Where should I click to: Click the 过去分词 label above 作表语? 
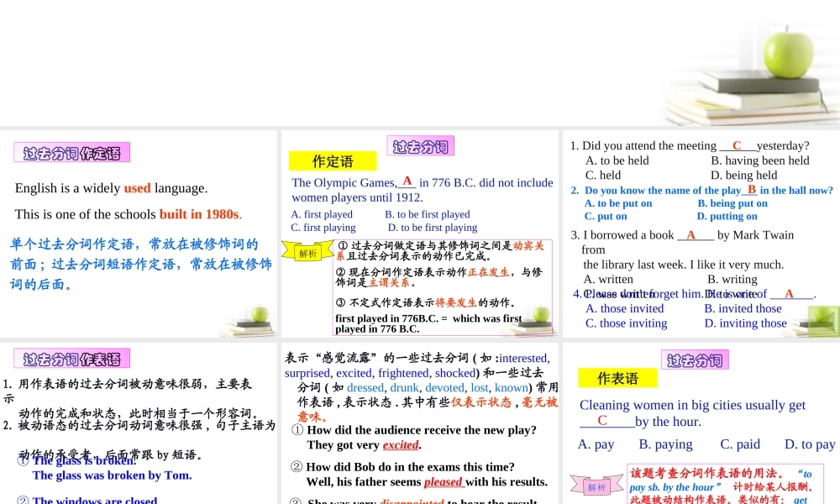point(695,360)
